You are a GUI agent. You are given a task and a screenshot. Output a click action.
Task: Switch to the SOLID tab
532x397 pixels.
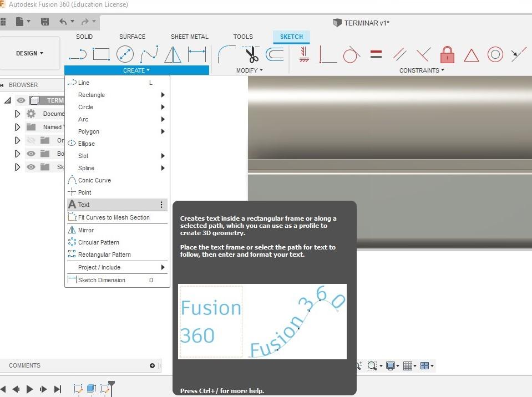[84, 37]
